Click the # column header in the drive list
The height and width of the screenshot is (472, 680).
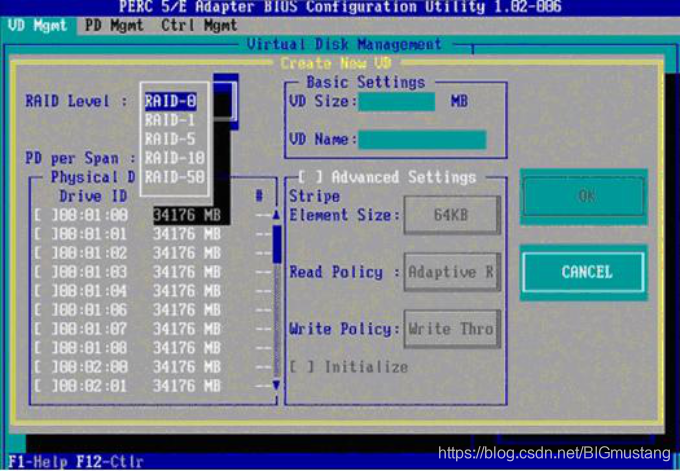pos(259,196)
